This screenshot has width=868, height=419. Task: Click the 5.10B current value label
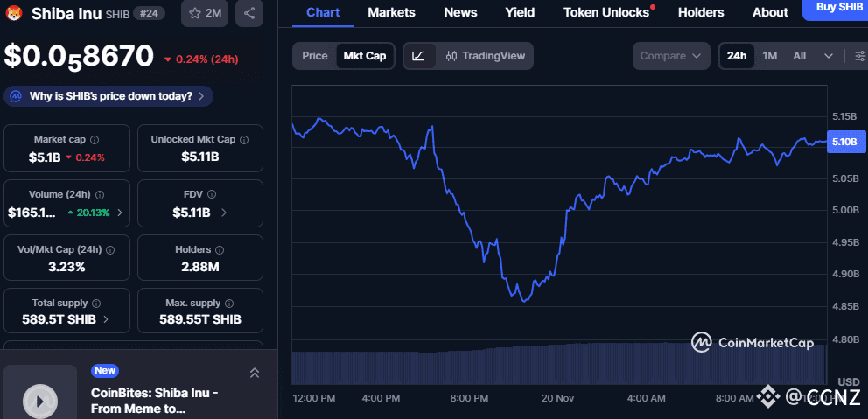845,142
